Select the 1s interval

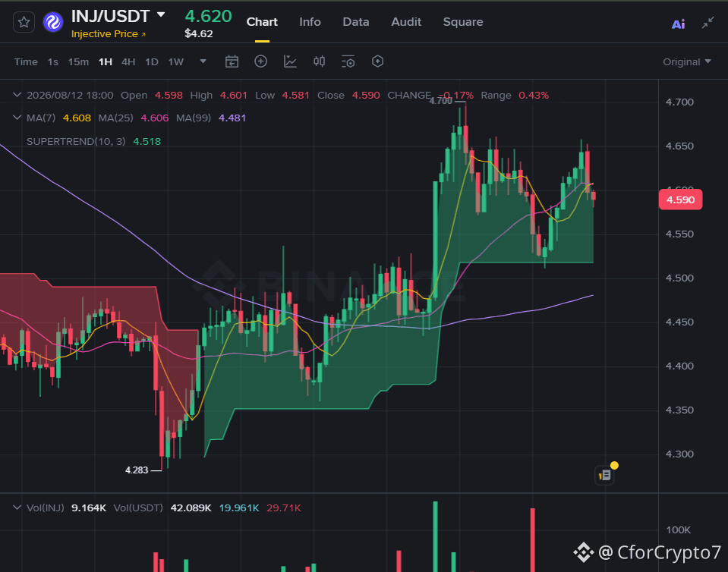click(53, 61)
